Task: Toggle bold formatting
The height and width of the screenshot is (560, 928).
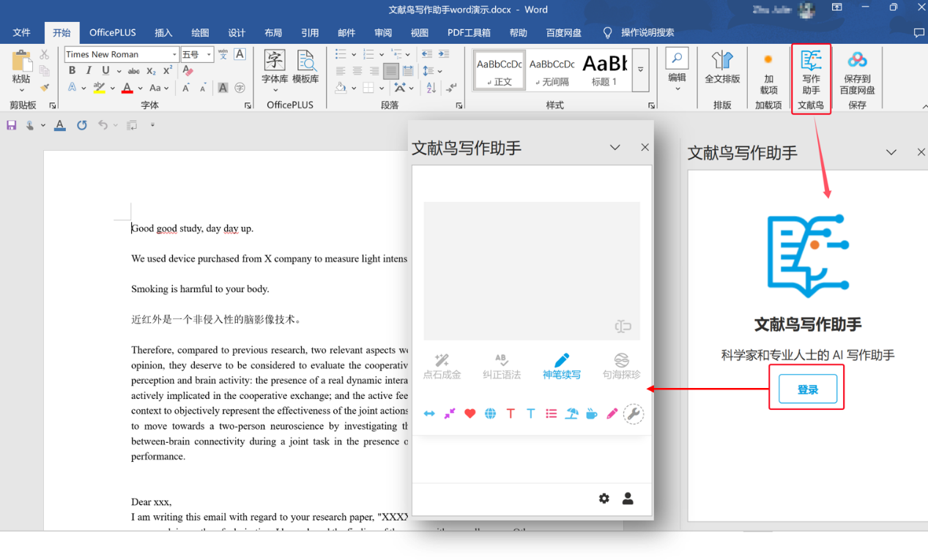Action: [x=72, y=71]
